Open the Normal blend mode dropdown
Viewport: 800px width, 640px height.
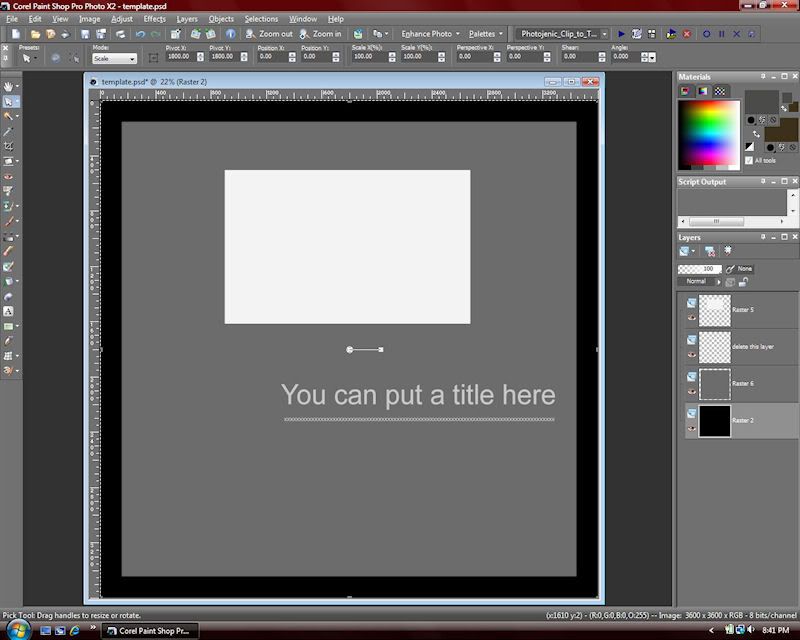(700, 282)
